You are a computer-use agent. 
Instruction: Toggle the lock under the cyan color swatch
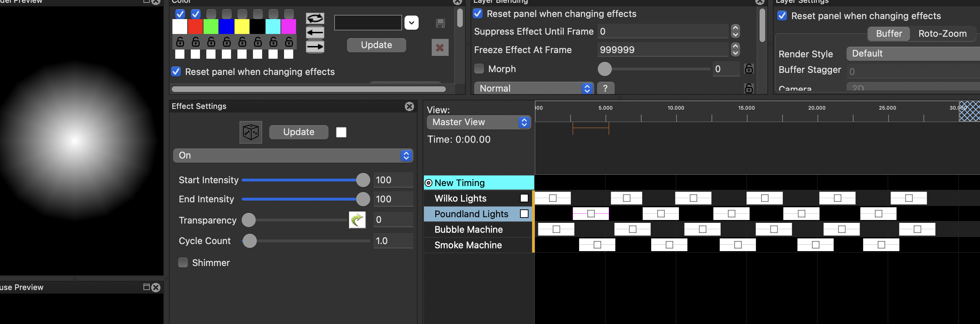(273, 41)
